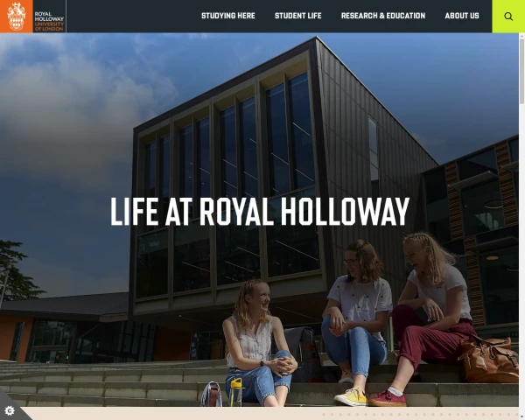
Task: Click the peach banner below the hero image
Action: [259, 413]
